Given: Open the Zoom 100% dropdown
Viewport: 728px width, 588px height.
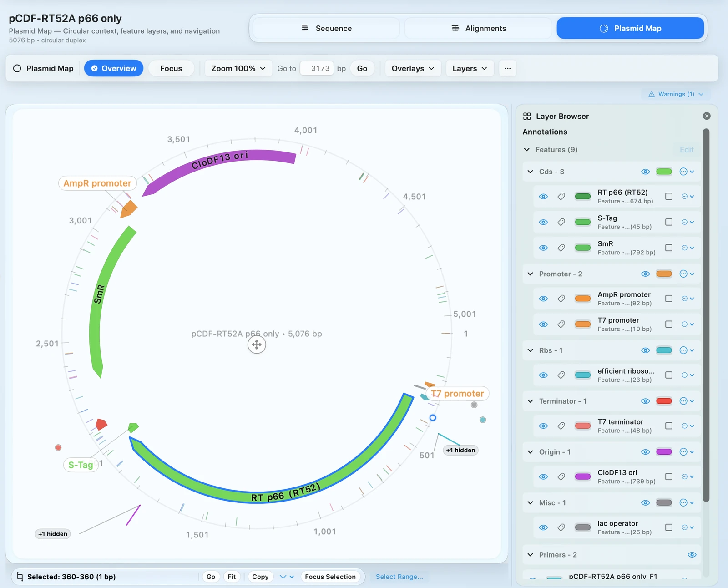Looking at the screenshot, I should (238, 68).
